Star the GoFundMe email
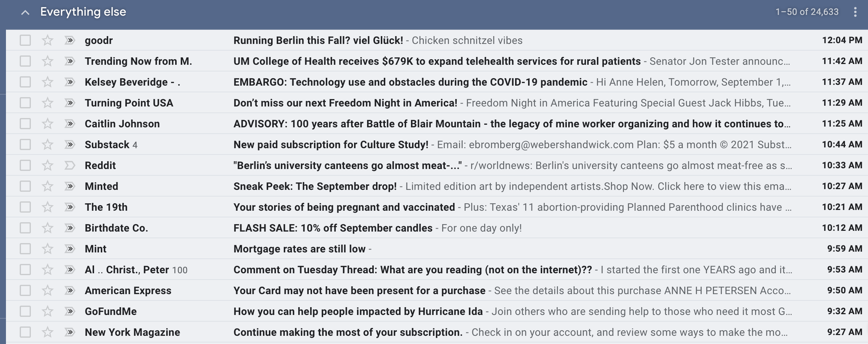 coord(47,311)
